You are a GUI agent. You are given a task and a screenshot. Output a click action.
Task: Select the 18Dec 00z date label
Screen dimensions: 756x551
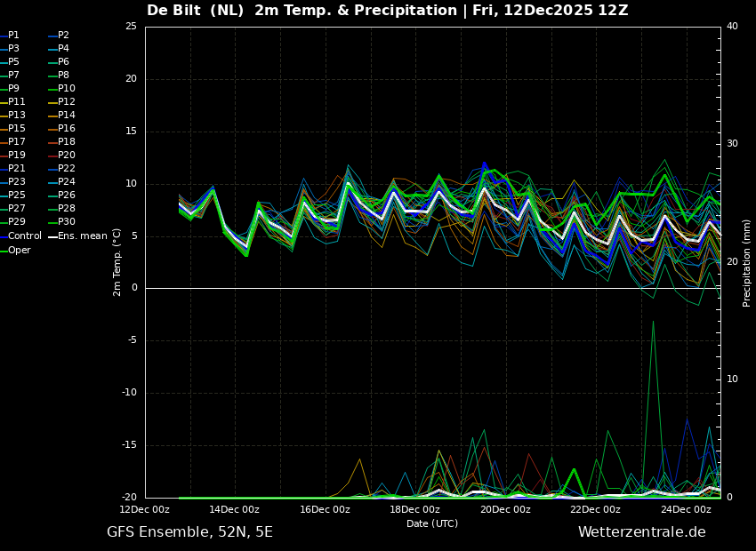pyautogui.click(x=415, y=509)
